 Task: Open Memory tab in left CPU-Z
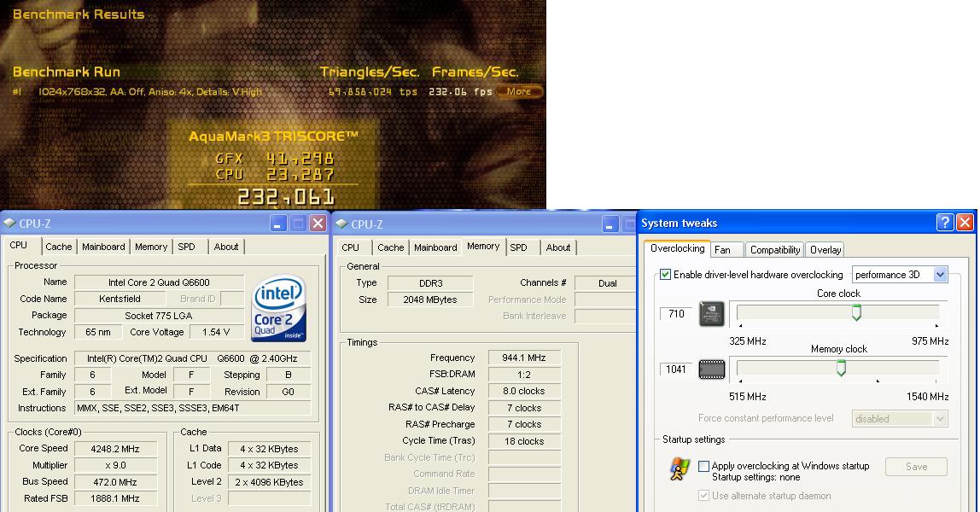click(x=151, y=247)
